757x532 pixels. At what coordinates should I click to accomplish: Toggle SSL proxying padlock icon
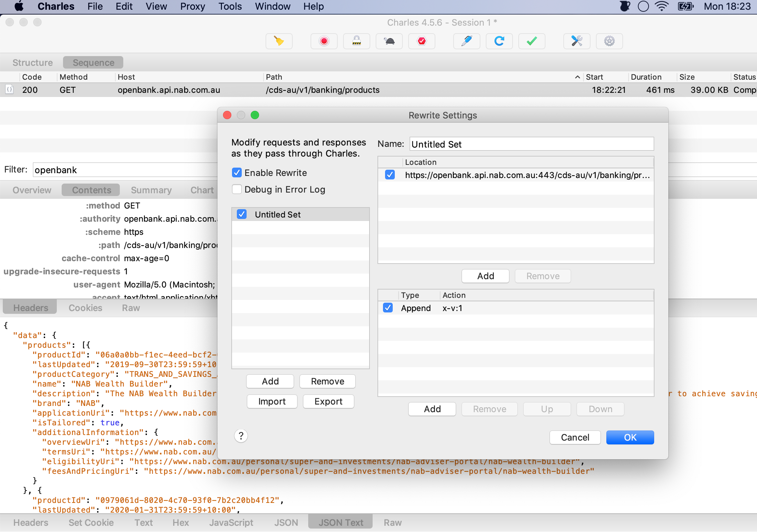point(356,41)
